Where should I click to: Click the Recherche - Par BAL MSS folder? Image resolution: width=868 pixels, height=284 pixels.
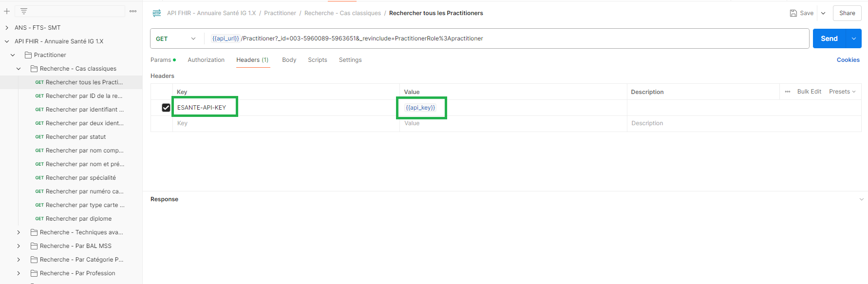click(x=75, y=246)
